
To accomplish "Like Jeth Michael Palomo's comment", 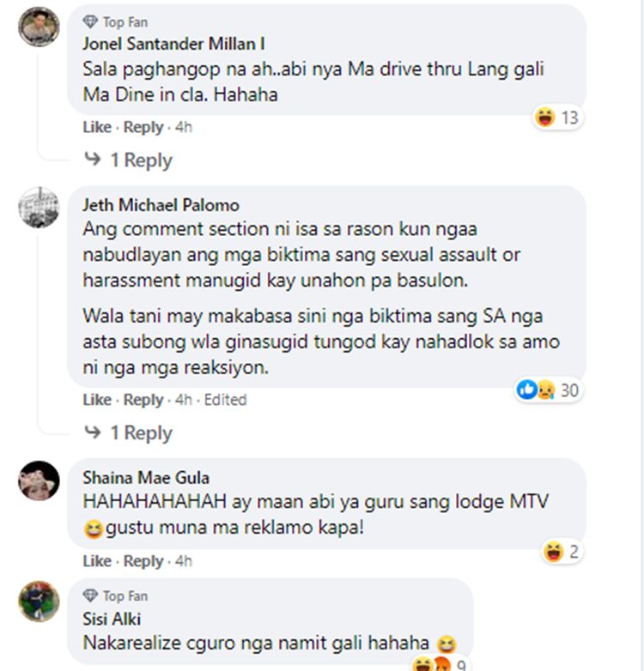I will 97,400.
